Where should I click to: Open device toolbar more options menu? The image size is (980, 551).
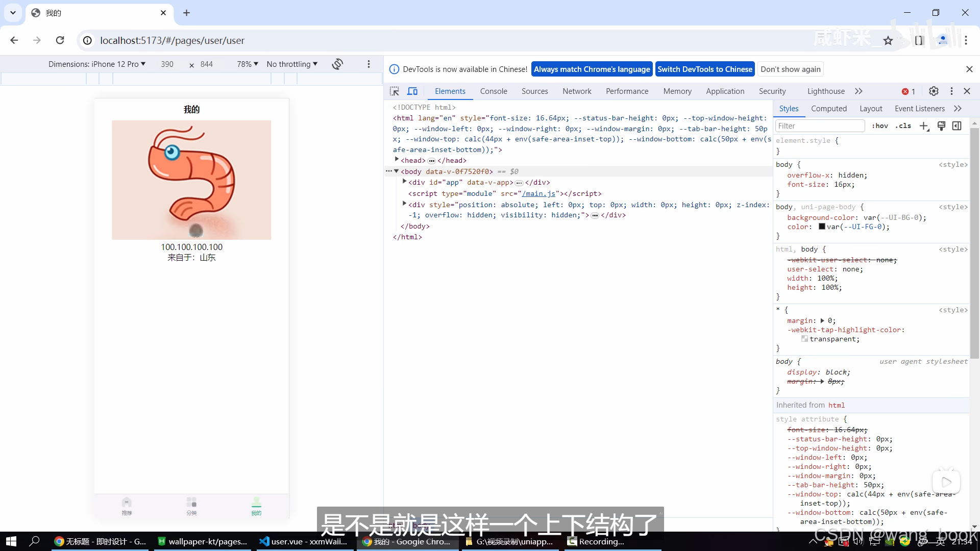tap(369, 64)
